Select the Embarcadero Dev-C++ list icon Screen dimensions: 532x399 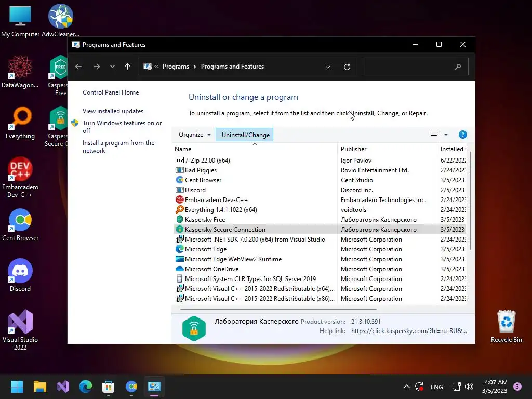click(x=179, y=199)
